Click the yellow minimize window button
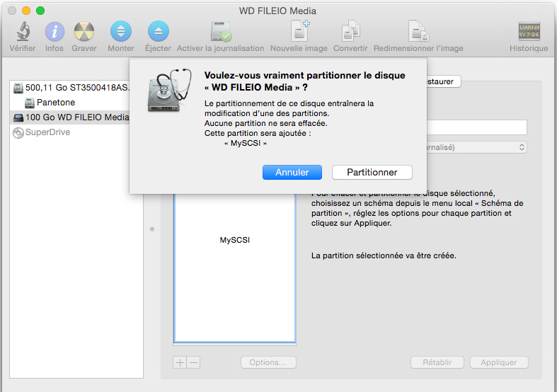557x392 pixels. 26,11
